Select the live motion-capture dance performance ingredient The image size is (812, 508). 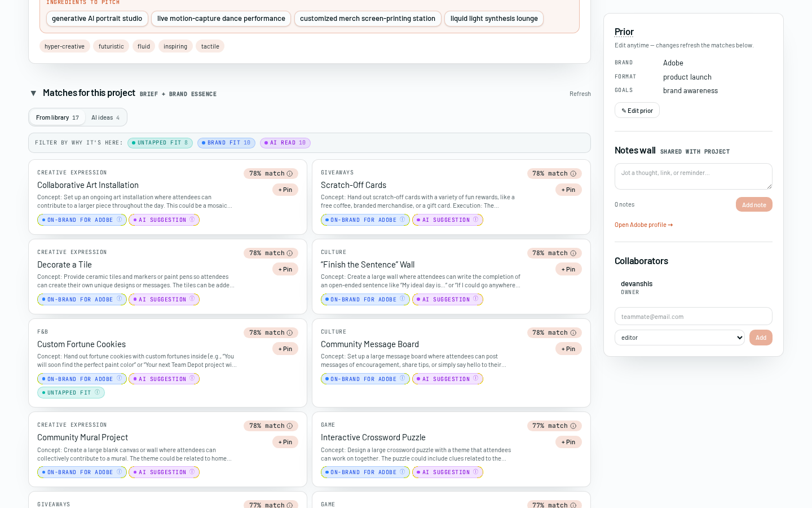[x=221, y=19]
